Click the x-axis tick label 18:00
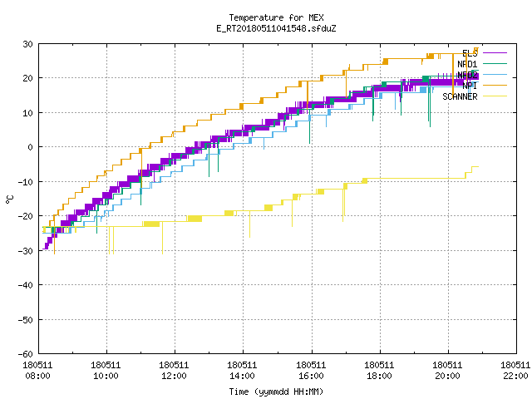This screenshot has height=399, width=532. coord(379,376)
